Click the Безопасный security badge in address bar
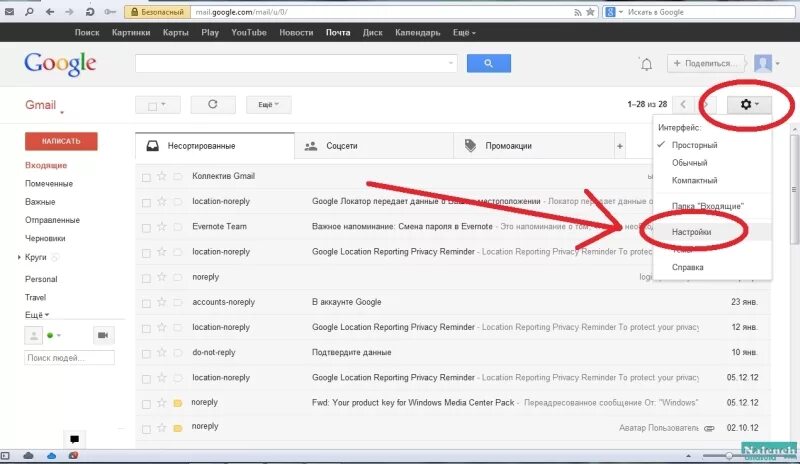 point(157,12)
